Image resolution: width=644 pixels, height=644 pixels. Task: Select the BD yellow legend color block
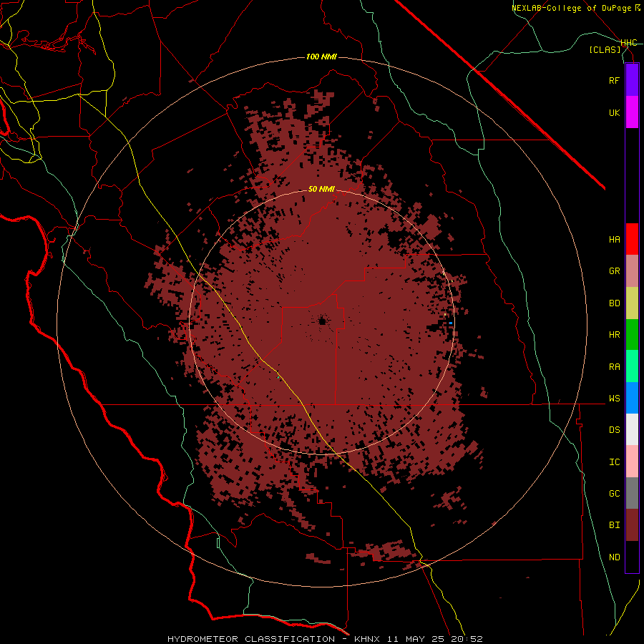tap(632, 303)
